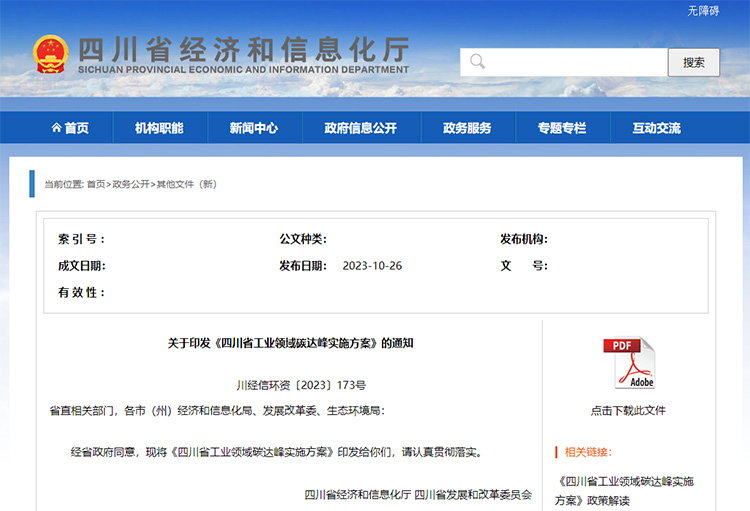Open the 新闻中心 navigation tab
The image size is (750, 511).
(253, 128)
